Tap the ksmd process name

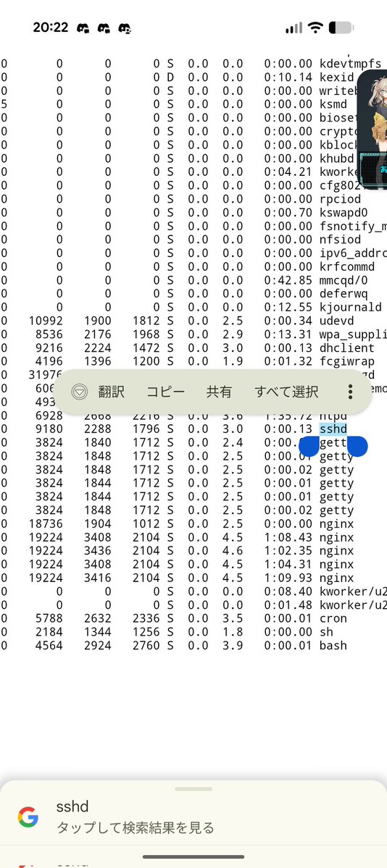coord(333,104)
